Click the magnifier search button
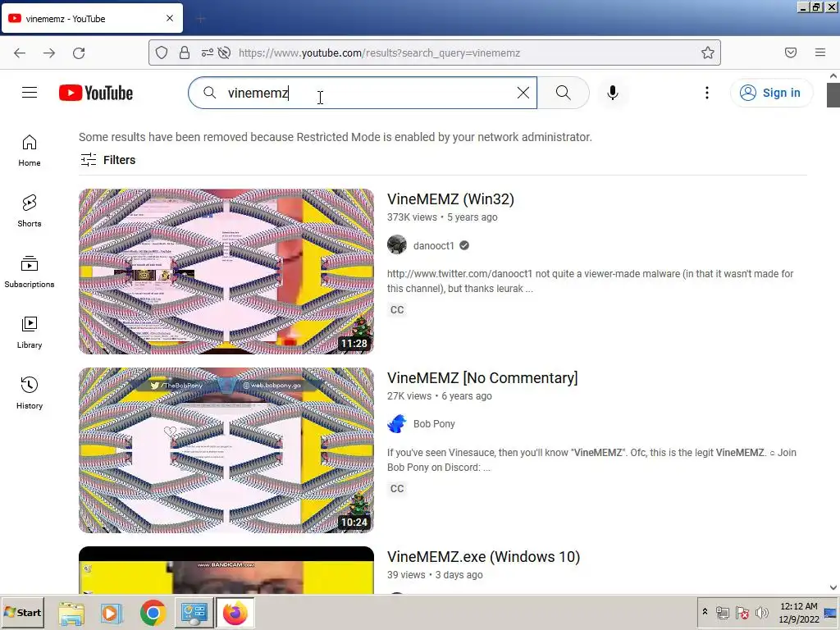 coord(563,93)
